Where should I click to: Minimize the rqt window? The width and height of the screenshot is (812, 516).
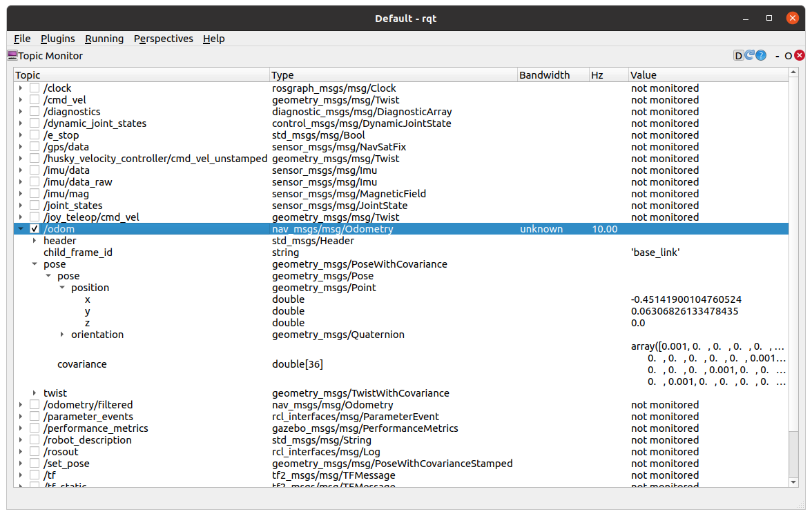[x=746, y=19]
